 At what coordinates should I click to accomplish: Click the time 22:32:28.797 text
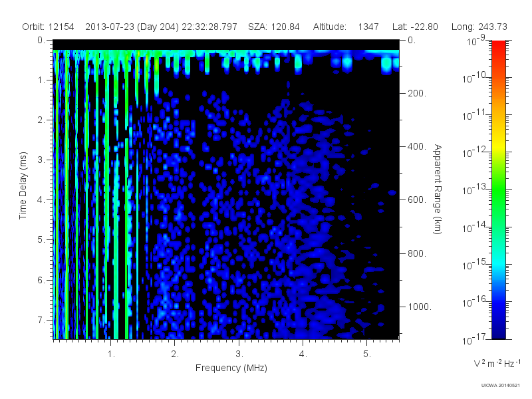(x=209, y=27)
